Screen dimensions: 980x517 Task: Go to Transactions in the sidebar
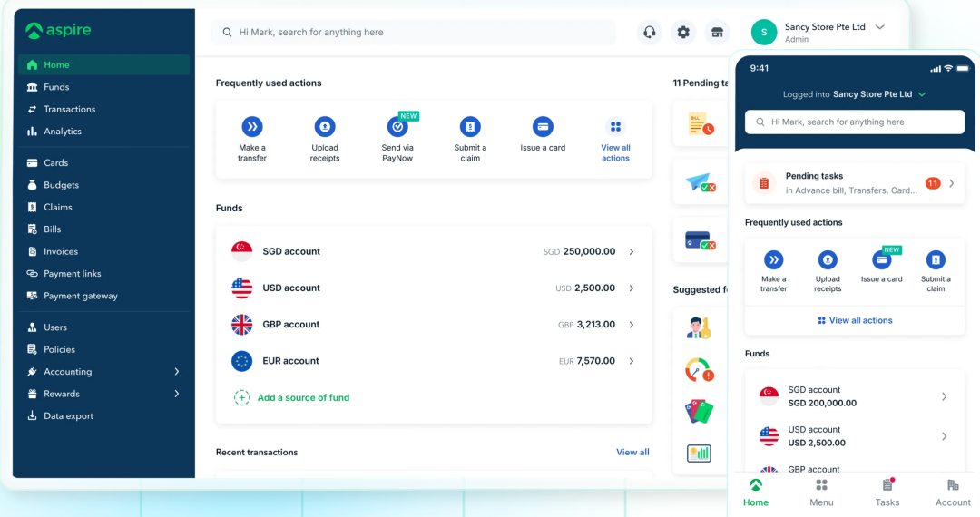tap(69, 109)
